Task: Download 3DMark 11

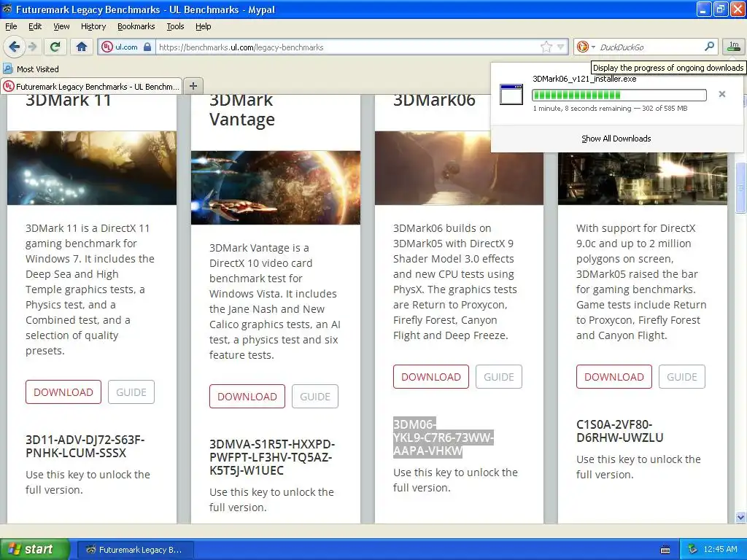Action: pyautogui.click(x=63, y=392)
